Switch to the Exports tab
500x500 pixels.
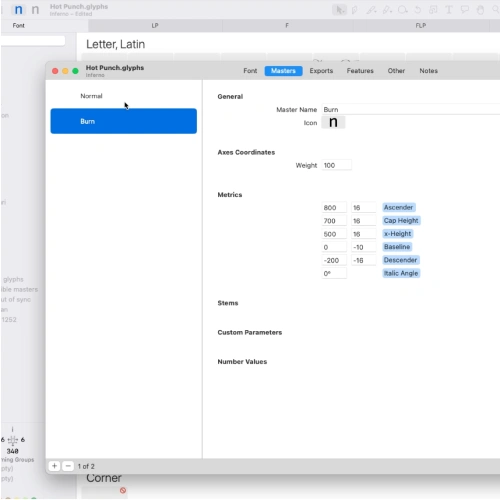[321, 71]
